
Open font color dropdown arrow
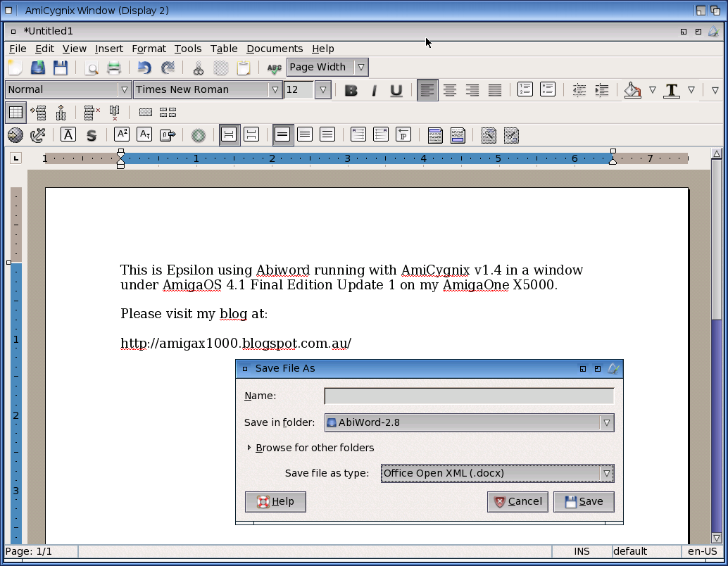pos(691,89)
